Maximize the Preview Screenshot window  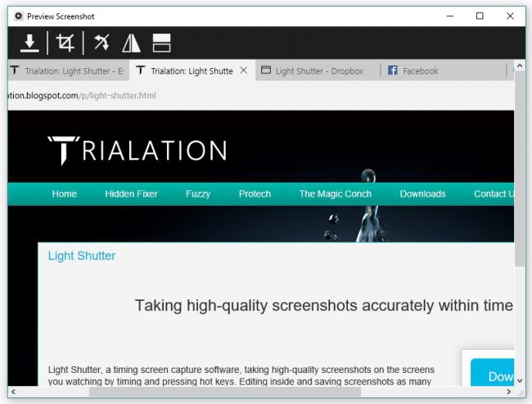[x=480, y=16]
